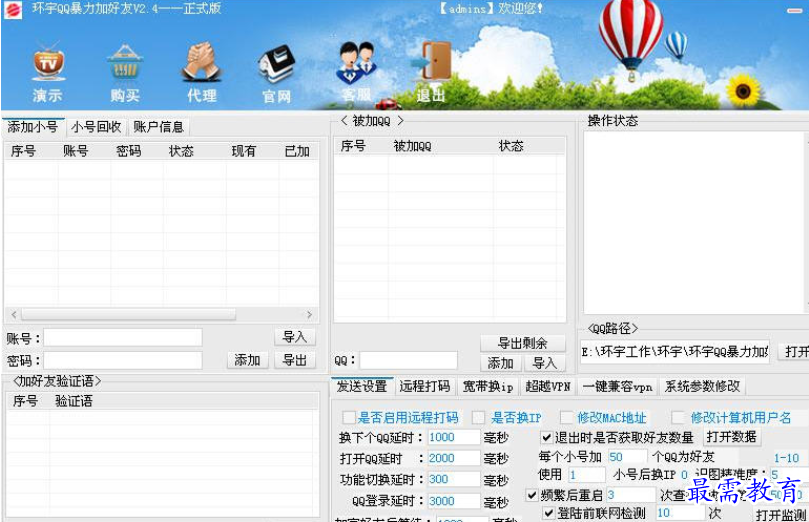This screenshot has height=522, width=809.
Task: Edit the QQ登录延时 value 3000
Action: [x=454, y=501]
